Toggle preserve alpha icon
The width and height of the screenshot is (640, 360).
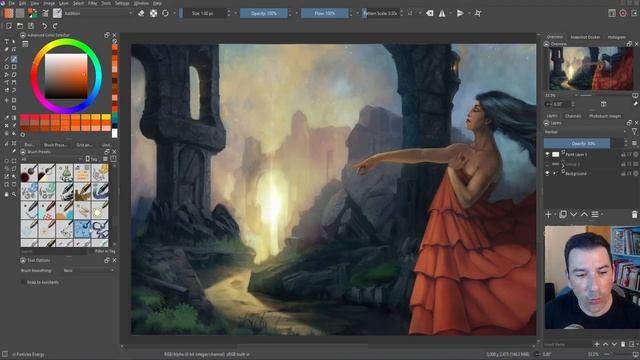coord(153,13)
